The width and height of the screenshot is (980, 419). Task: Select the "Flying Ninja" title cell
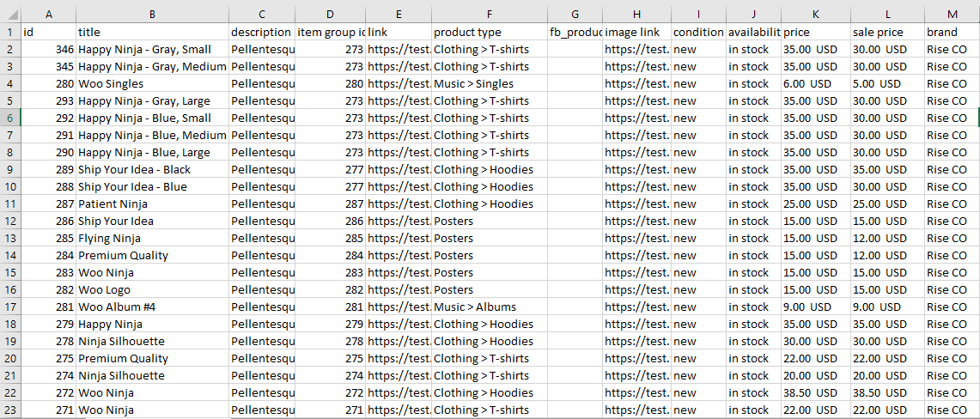[152, 238]
